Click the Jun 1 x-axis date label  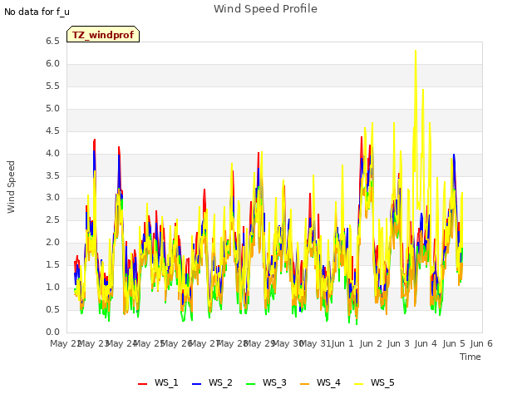tap(342, 343)
